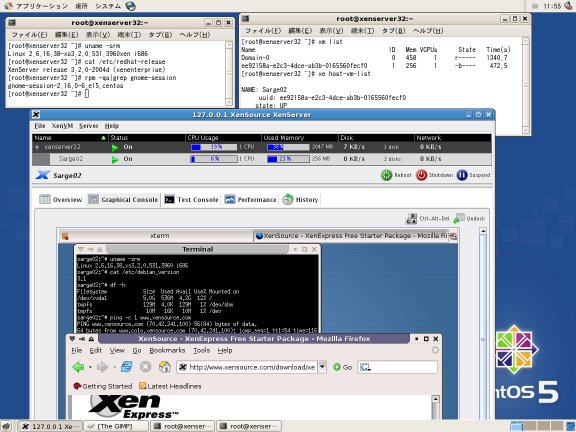Click the left terminal's vertical scrollbar

tap(229, 73)
